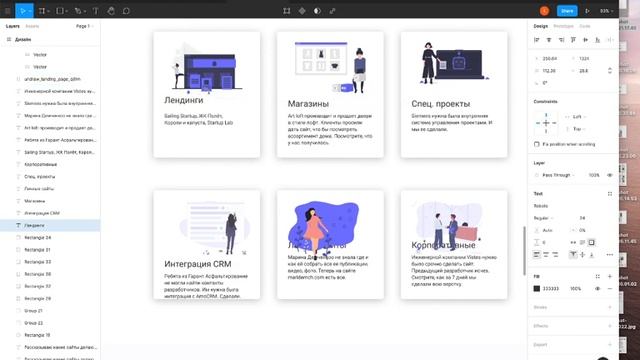Switch to the Design tab
Image resolution: width=640 pixels, height=360 pixels.
540,26
